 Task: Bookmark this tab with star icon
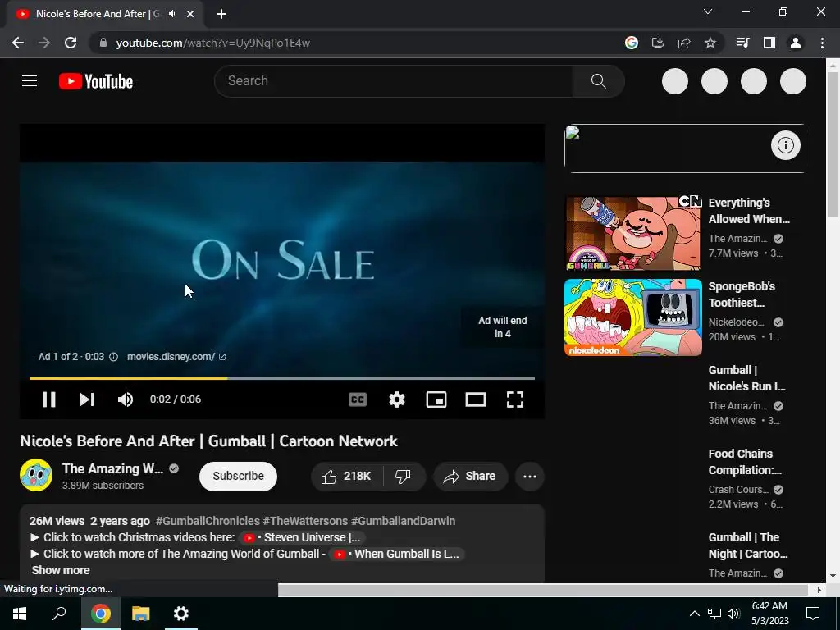[x=710, y=43]
